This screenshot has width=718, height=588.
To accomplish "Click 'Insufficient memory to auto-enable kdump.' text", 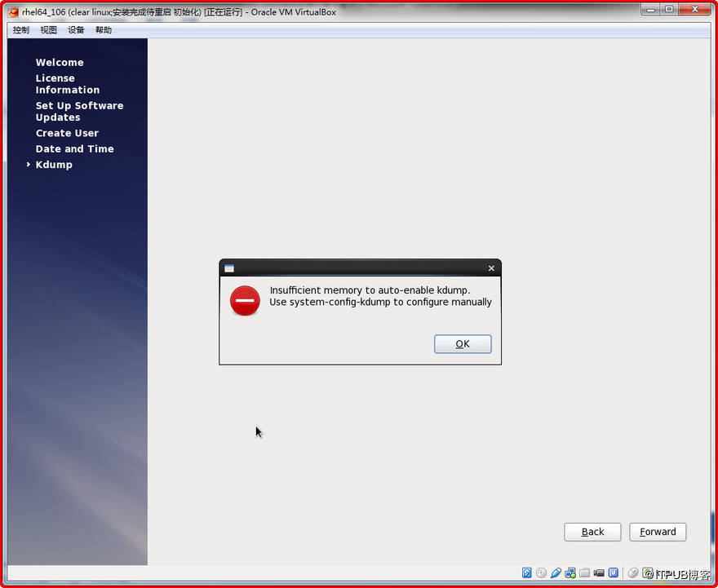I will click(370, 290).
